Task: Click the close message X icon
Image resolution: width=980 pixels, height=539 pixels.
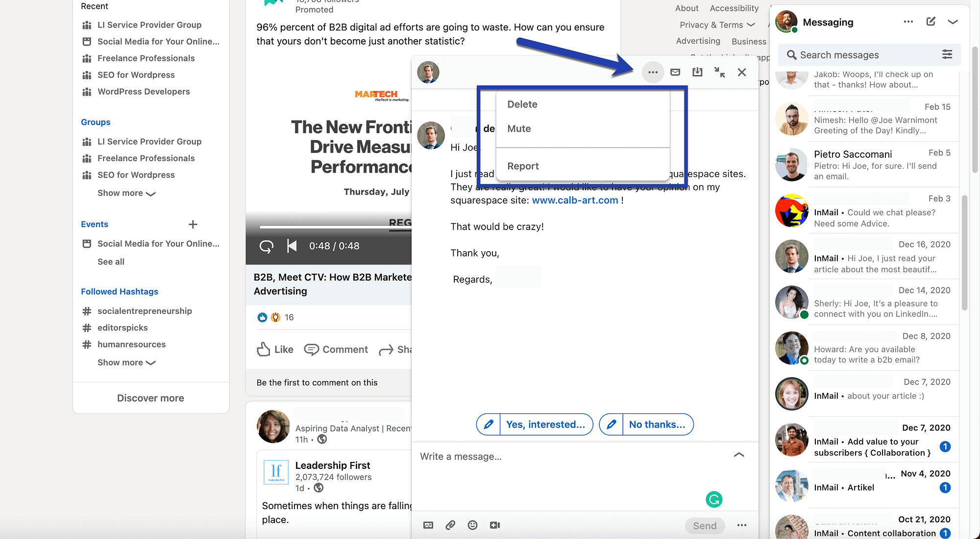Action: point(742,72)
